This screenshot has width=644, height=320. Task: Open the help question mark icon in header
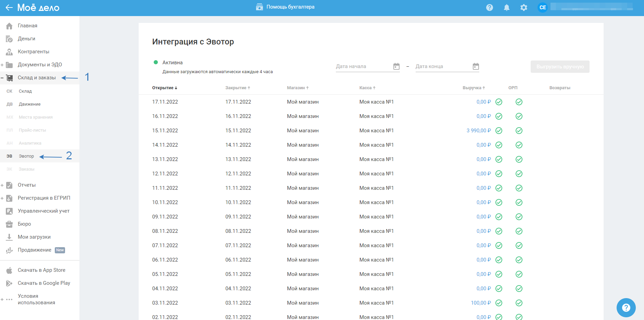pyautogui.click(x=489, y=8)
